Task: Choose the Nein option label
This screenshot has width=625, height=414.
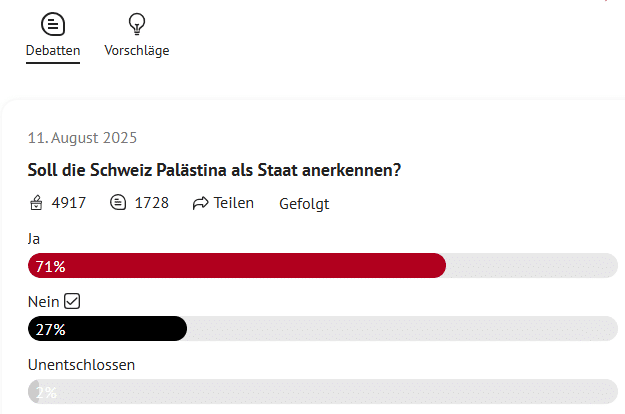Action: click(44, 300)
